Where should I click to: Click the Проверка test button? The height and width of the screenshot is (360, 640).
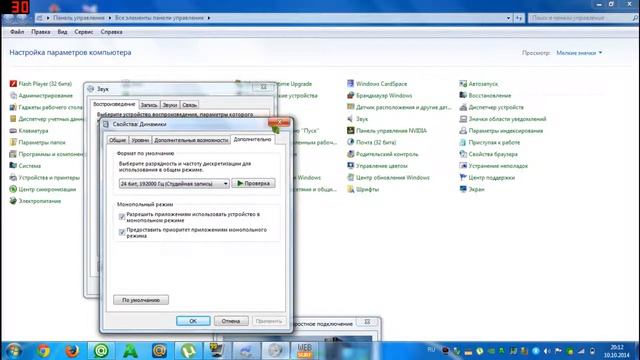tap(253, 183)
